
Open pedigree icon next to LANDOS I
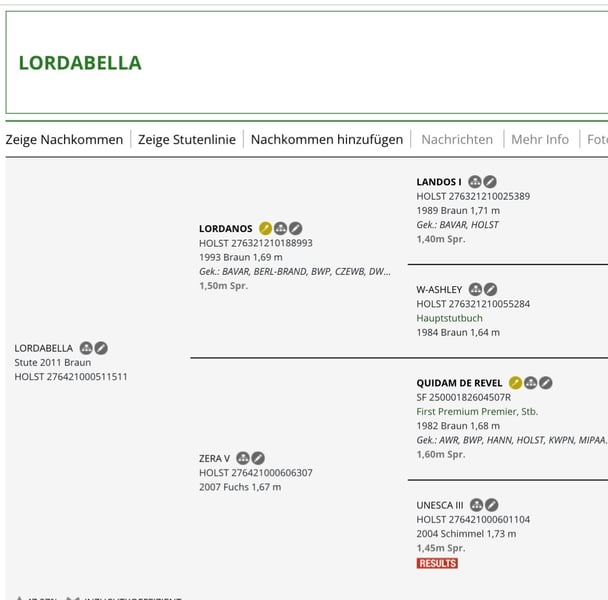(x=475, y=182)
